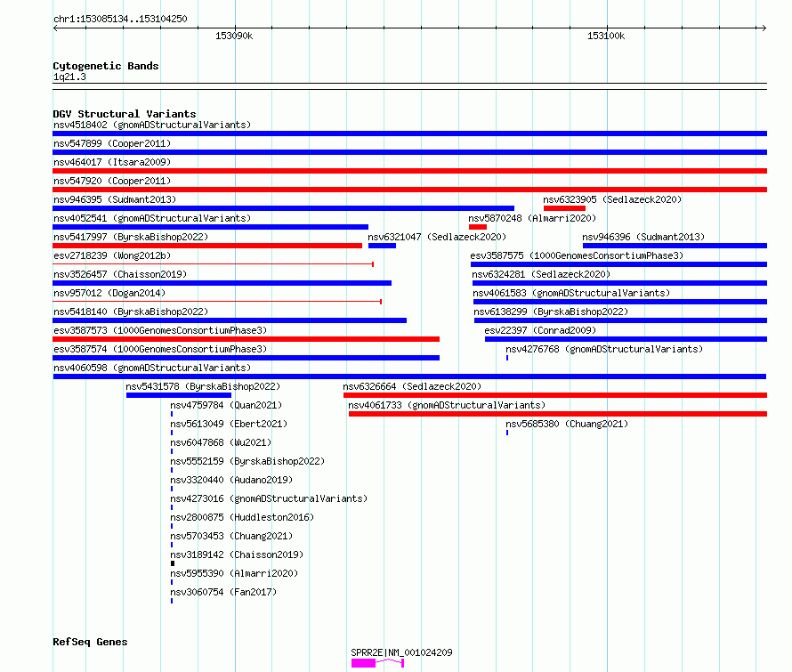Image resolution: width=792 pixels, height=672 pixels.
Task: Select nsv5431578 (ByrskaBishop2022) label
Action: [x=203, y=386]
